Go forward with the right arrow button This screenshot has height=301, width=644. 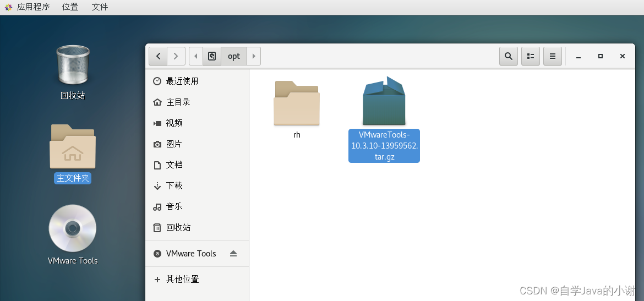coord(176,56)
